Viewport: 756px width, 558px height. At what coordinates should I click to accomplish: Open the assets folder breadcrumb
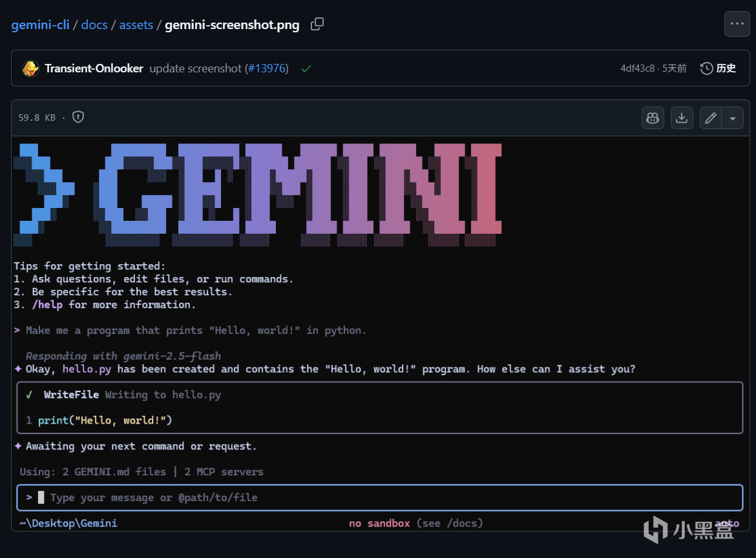coord(136,25)
